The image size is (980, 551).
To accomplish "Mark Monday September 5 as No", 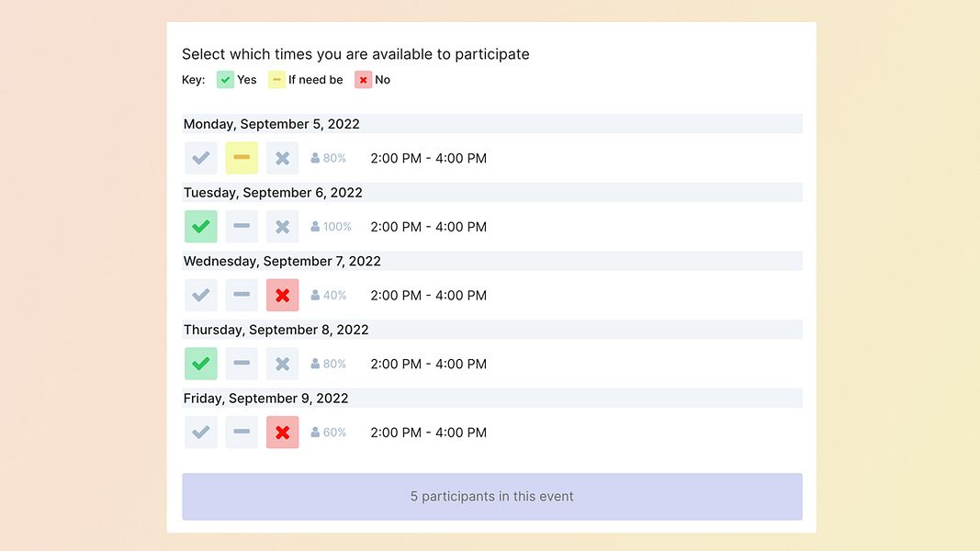I will pyautogui.click(x=282, y=158).
